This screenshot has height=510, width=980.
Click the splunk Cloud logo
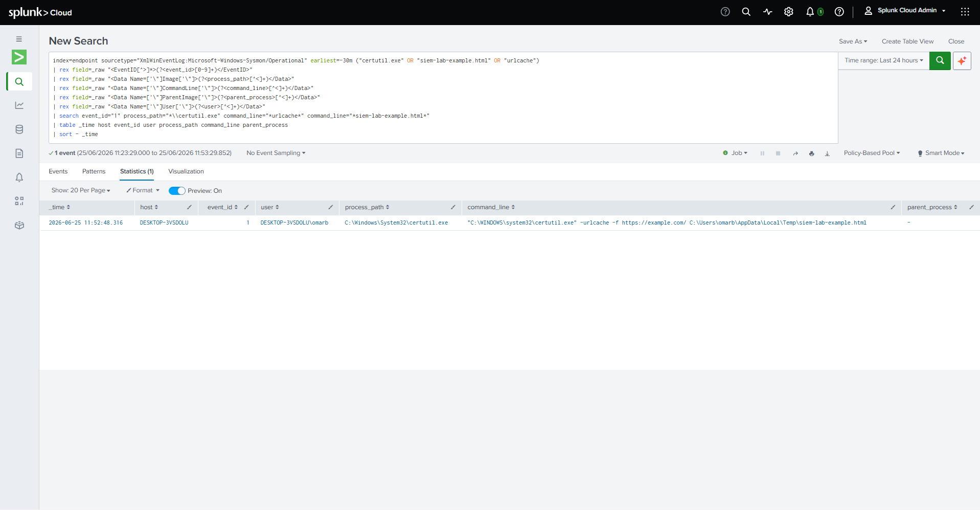40,12
